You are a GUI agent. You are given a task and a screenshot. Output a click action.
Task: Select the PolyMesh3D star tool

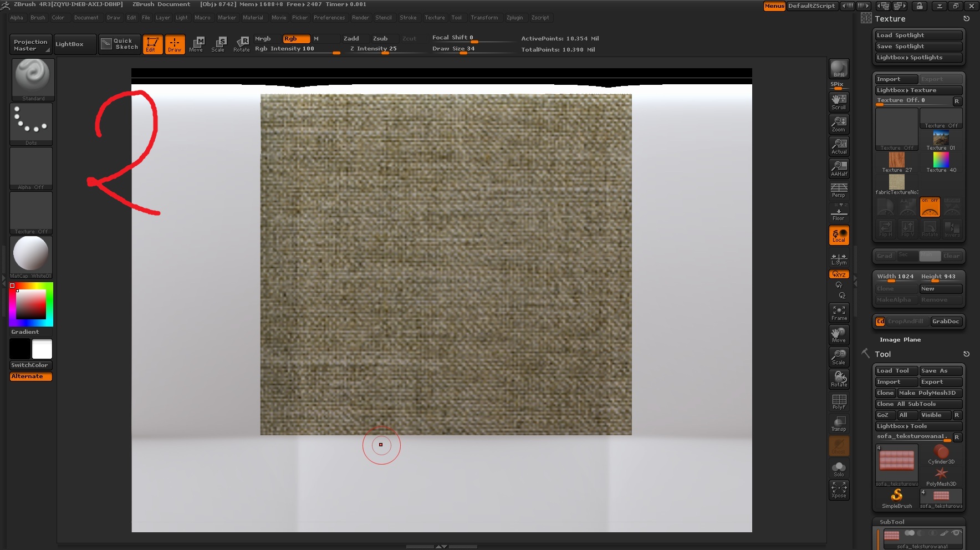[941, 477]
